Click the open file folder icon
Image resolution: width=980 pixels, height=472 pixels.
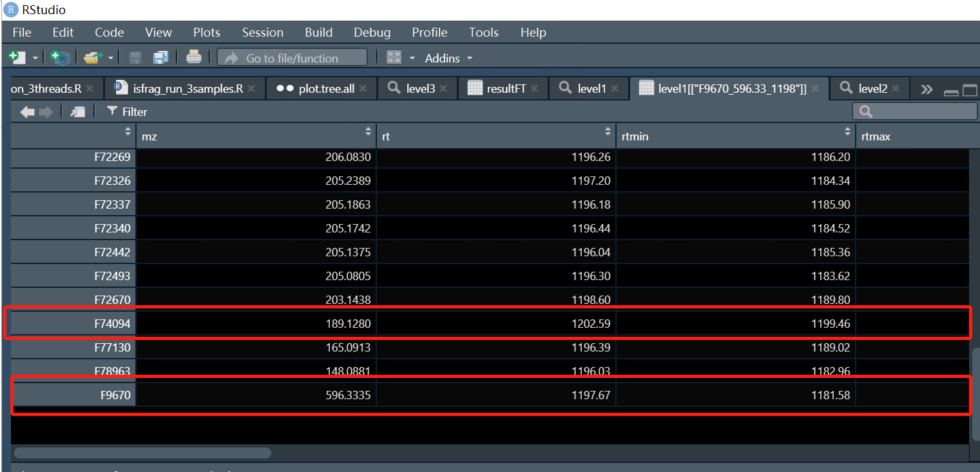[92, 57]
